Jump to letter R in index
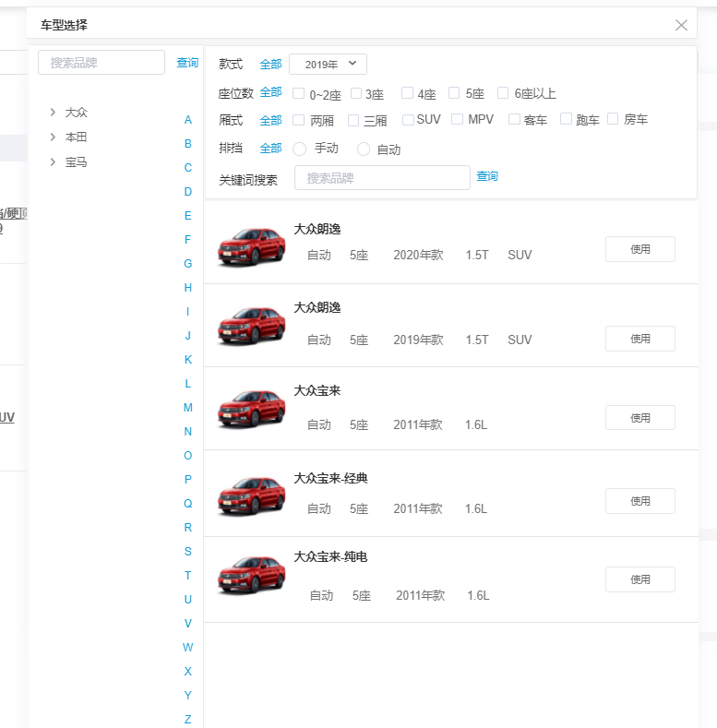 coord(187,528)
